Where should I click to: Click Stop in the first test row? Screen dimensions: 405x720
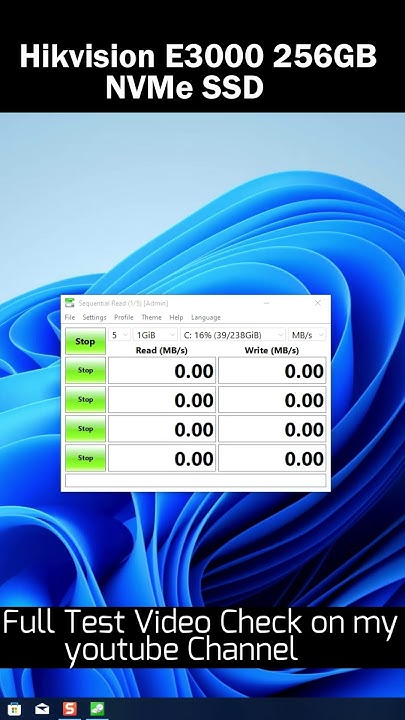pos(85,370)
